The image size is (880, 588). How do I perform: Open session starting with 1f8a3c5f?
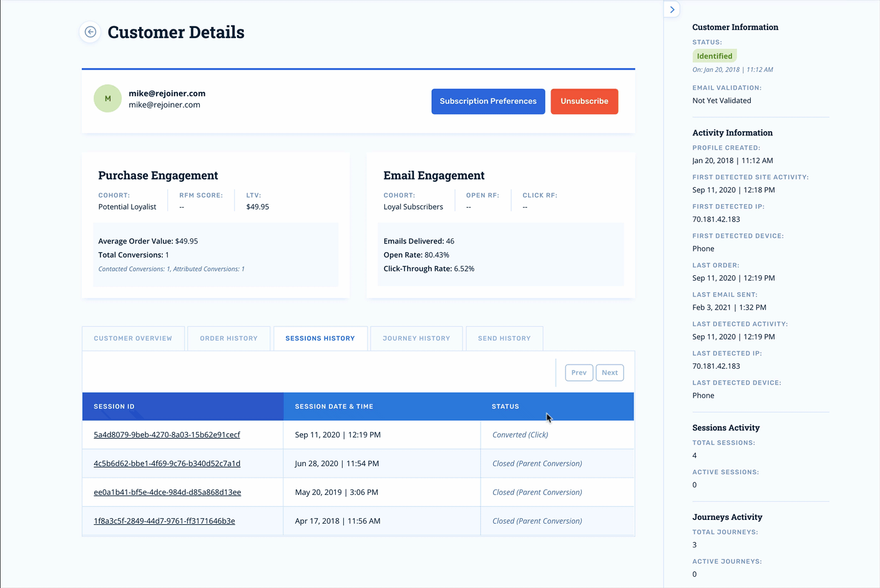[164, 521]
